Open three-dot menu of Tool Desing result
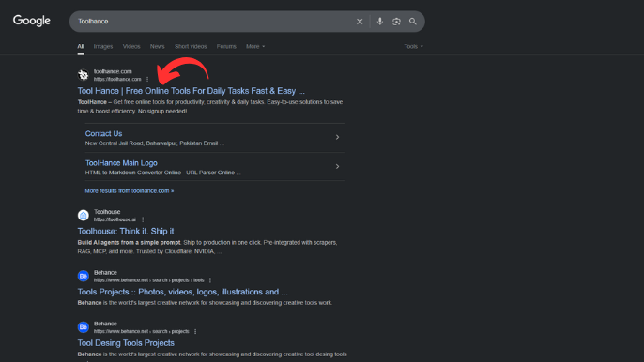Image resolution: width=644 pixels, height=362 pixels. [x=195, y=331]
